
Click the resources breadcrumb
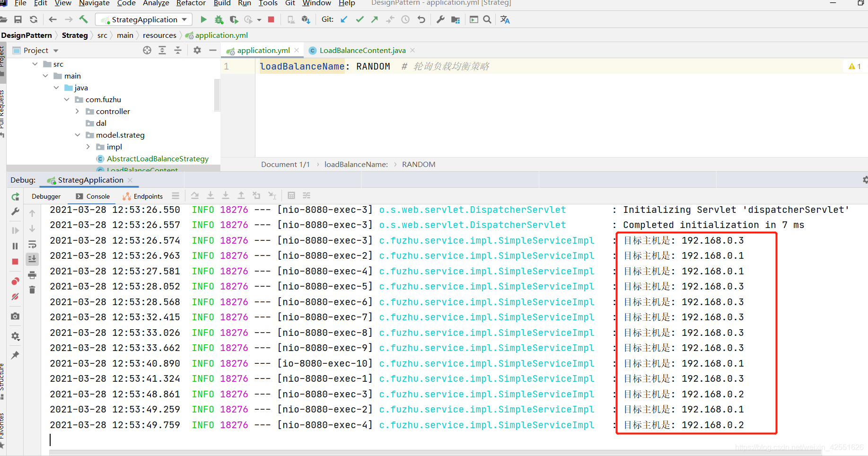(159, 35)
